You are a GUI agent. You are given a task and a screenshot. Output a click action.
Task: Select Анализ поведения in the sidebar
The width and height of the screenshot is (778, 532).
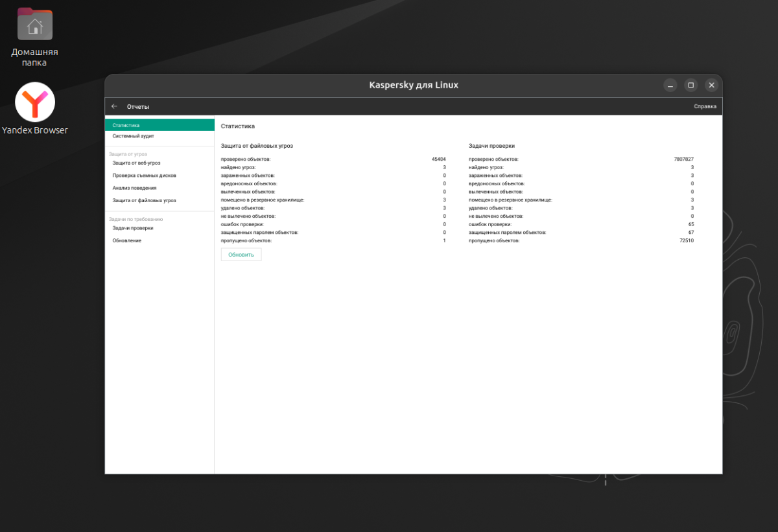[134, 188]
